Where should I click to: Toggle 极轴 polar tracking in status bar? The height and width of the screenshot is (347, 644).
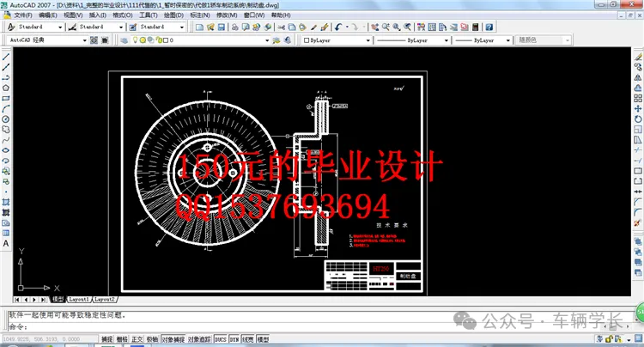coord(152,339)
